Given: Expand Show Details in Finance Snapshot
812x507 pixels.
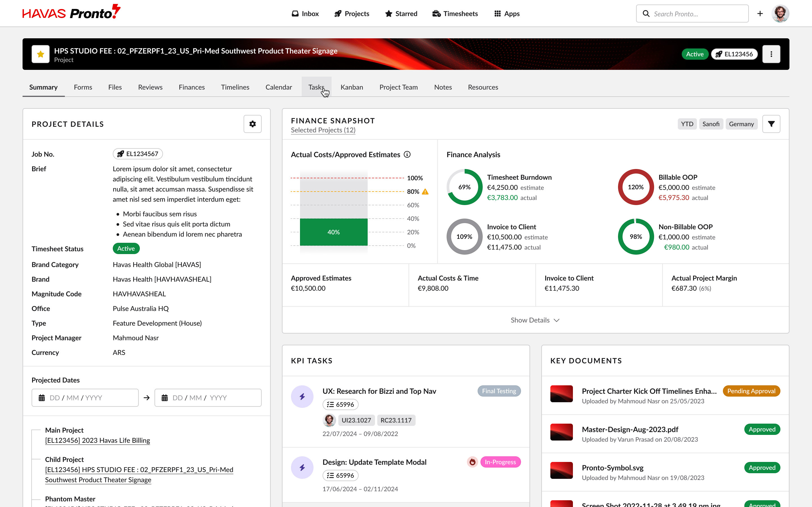Looking at the screenshot, I should [x=535, y=320].
